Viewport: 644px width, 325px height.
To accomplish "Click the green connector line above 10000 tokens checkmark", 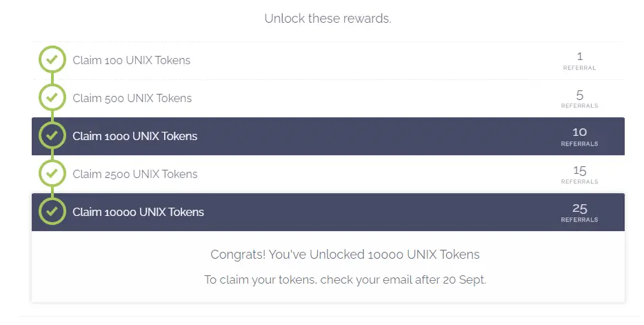I will (52, 193).
